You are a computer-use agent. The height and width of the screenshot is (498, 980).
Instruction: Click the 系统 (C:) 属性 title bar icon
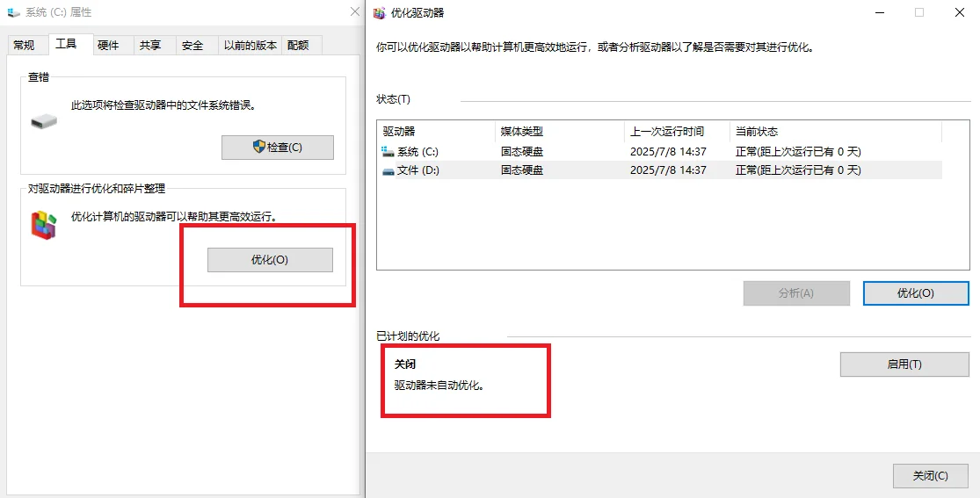(14, 12)
